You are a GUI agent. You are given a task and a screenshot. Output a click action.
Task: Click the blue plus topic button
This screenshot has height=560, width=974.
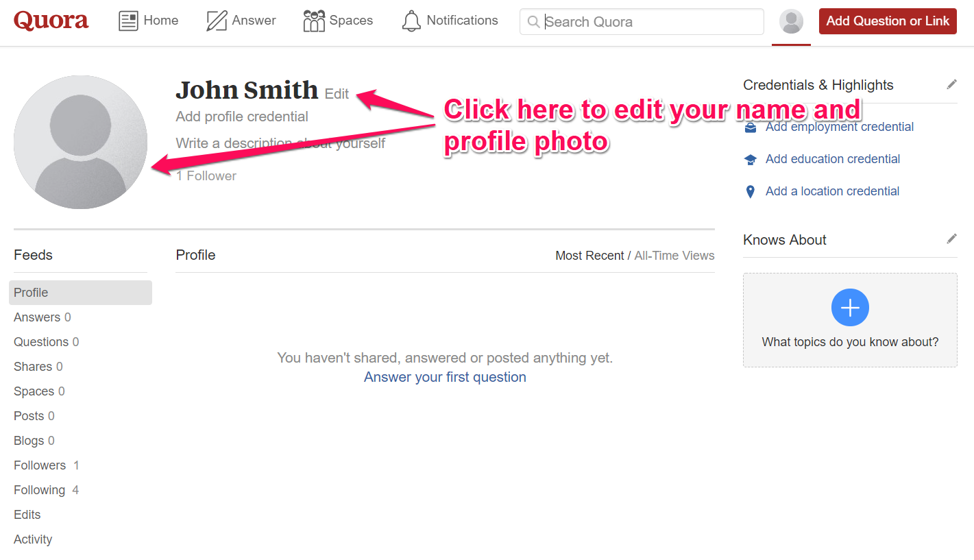point(850,307)
